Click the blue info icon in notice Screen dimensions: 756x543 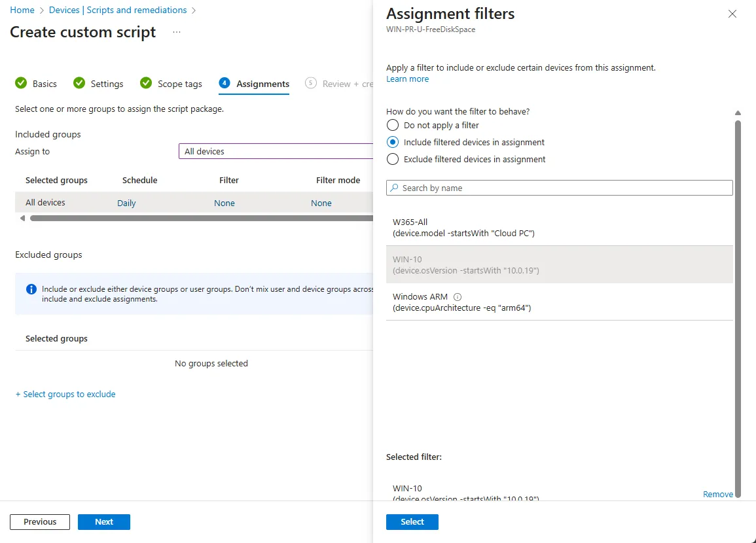click(31, 289)
